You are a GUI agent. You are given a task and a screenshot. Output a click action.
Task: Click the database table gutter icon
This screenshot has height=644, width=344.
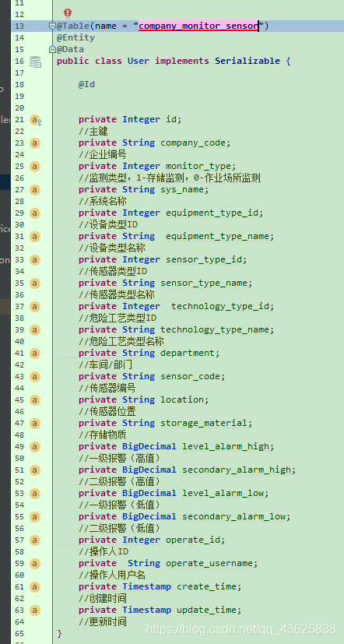point(35,62)
